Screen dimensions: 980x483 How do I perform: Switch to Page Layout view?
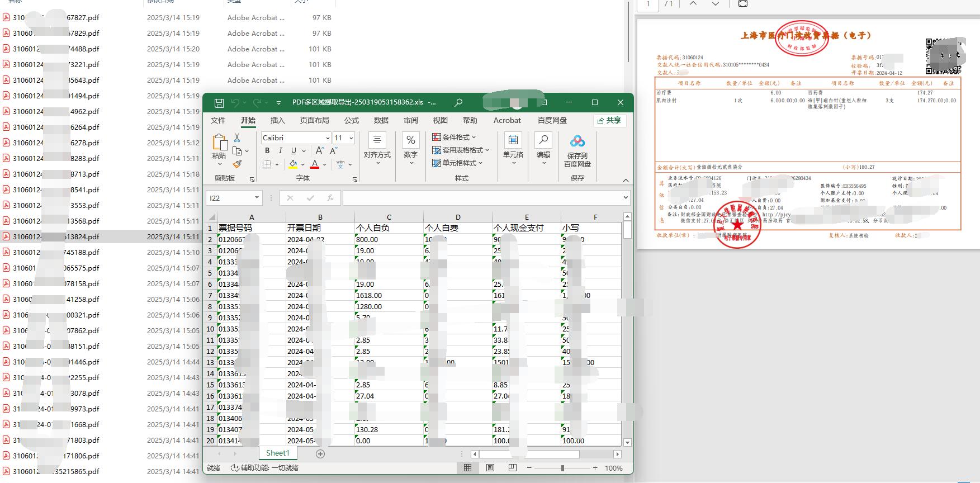pos(490,468)
